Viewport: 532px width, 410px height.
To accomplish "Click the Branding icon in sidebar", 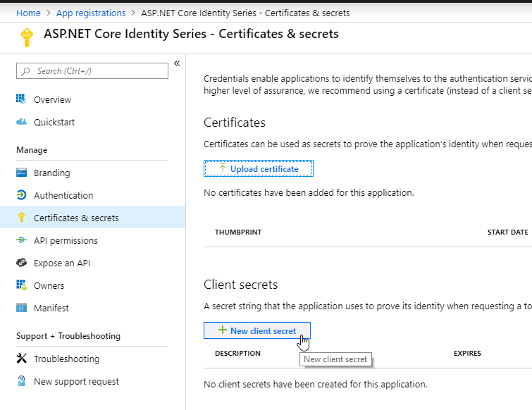I will coord(21,173).
